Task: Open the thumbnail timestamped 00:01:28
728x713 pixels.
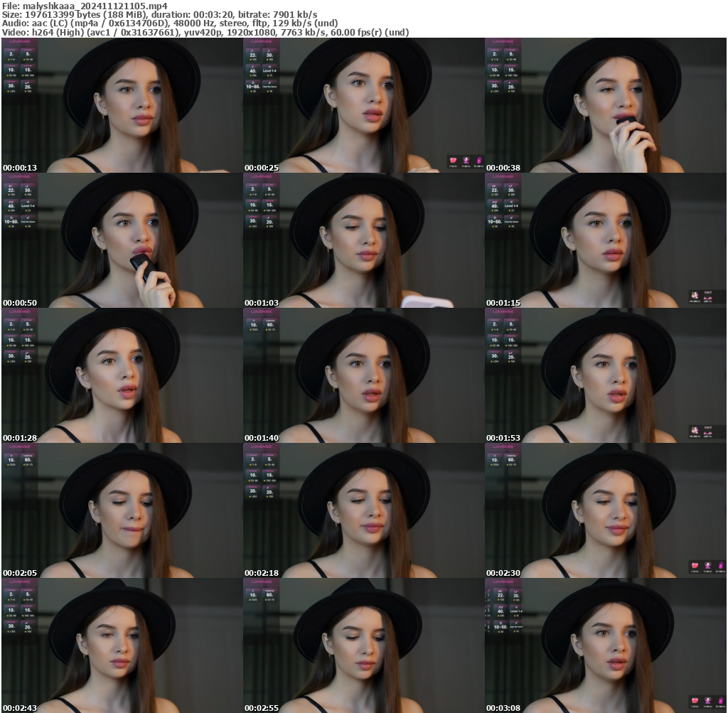Action: pos(121,375)
